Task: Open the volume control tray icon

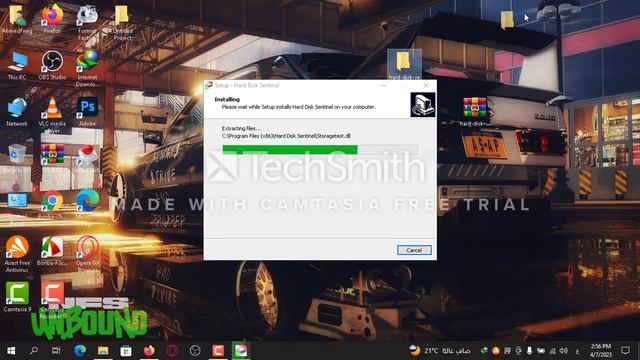Action: [564, 351]
